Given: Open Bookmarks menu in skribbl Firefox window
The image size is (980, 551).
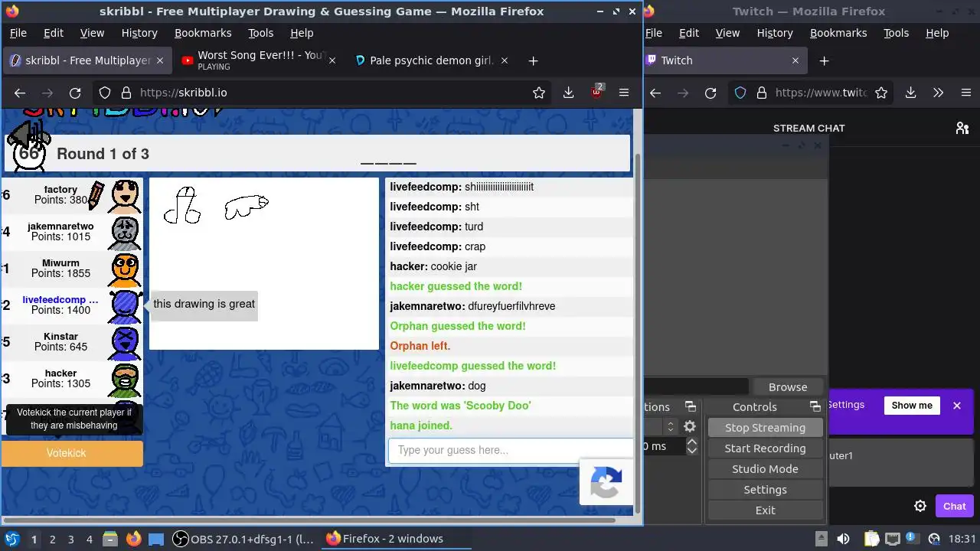Looking at the screenshot, I should pos(203,33).
